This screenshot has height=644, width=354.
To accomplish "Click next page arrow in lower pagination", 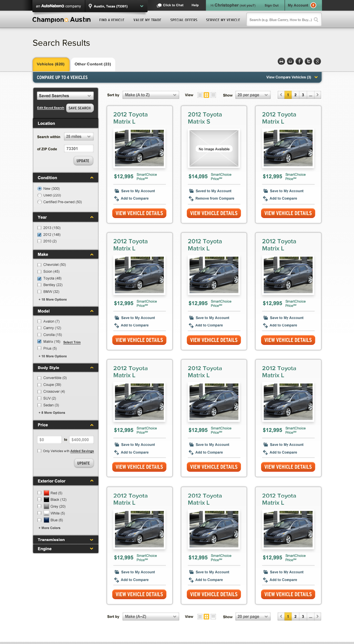I will point(317,616).
